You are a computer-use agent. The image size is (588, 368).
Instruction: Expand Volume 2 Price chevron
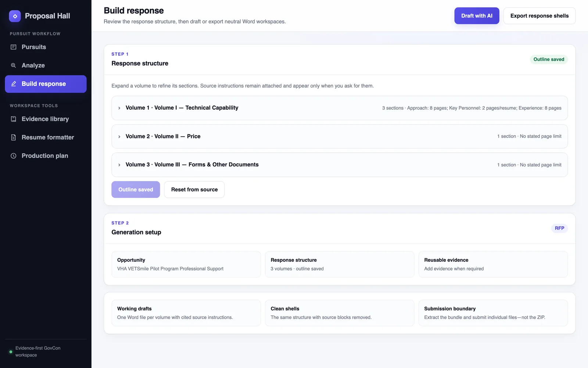pyautogui.click(x=119, y=137)
